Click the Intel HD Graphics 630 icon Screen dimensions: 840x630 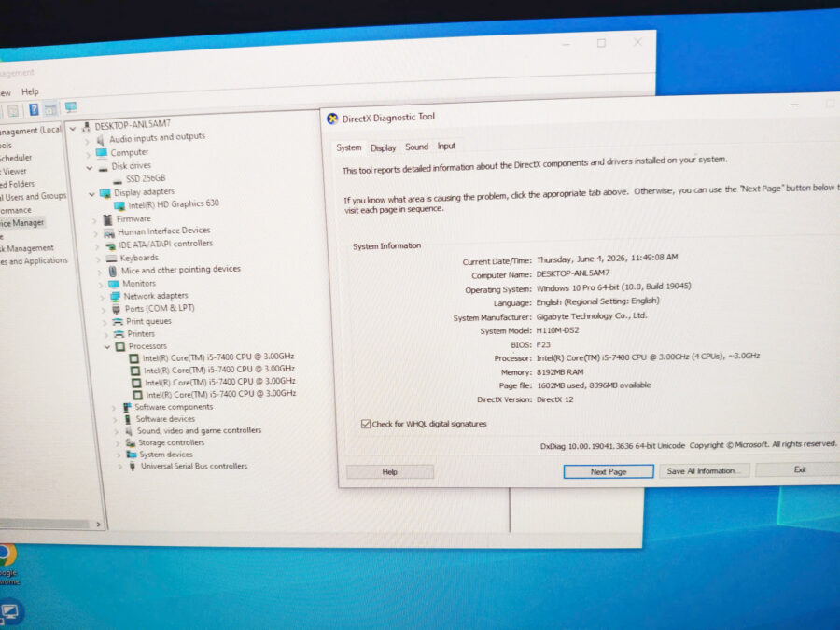tap(119, 205)
